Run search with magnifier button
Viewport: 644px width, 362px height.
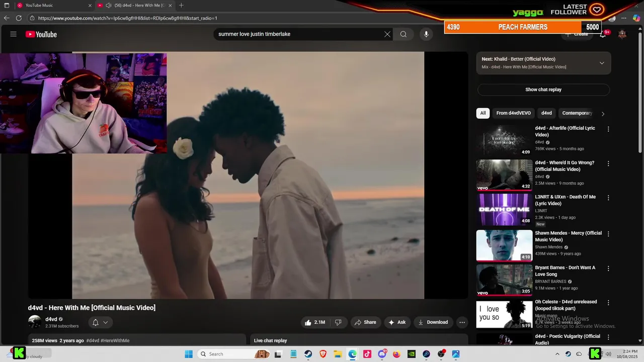click(403, 34)
